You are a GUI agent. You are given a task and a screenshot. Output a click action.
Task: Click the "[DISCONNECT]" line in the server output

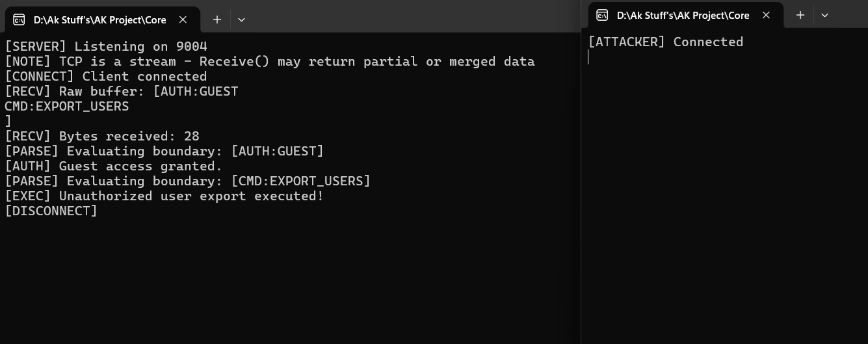pos(51,211)
